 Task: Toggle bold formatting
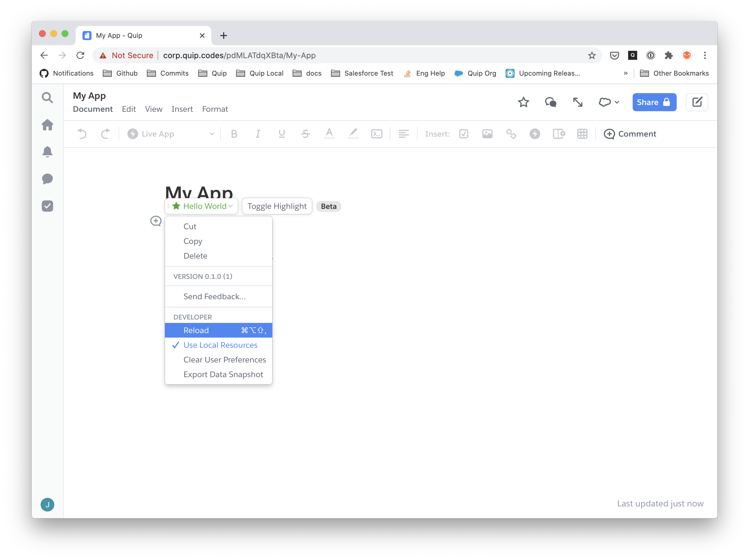pyautogui.click(x=234, y=134)
